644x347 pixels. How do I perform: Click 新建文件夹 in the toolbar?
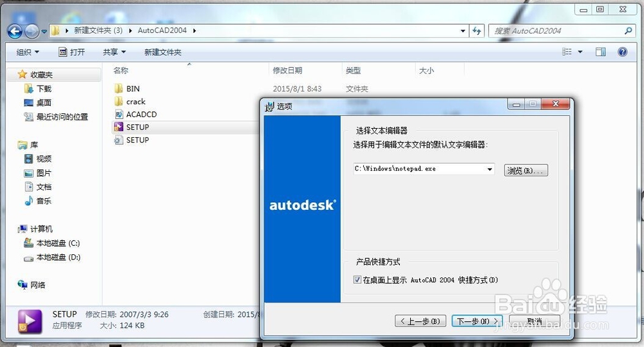[x=163, y=52]
